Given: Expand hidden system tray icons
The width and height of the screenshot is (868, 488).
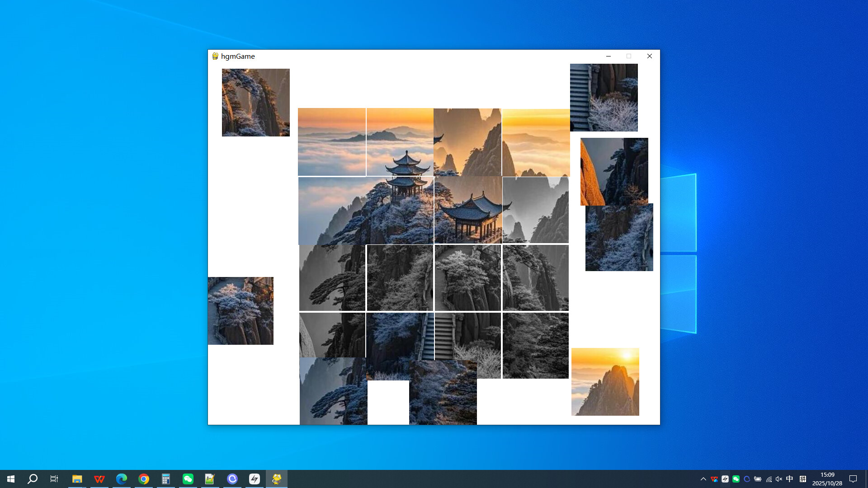Looking at the screenshot, I should tap(704, 479).
